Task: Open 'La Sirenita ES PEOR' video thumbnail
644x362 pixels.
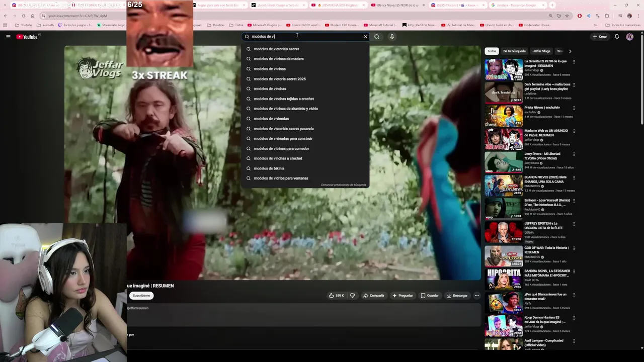Action: click(504, 70)
